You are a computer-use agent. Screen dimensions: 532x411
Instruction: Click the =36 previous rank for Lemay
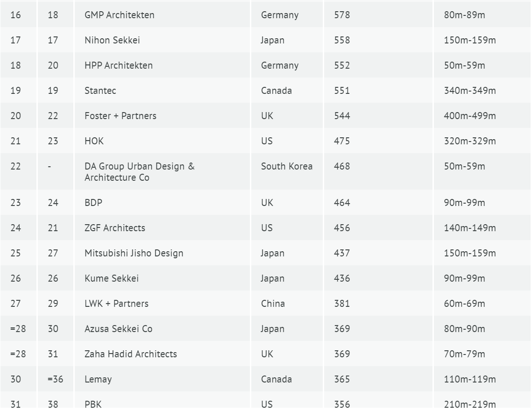point(55,379)
